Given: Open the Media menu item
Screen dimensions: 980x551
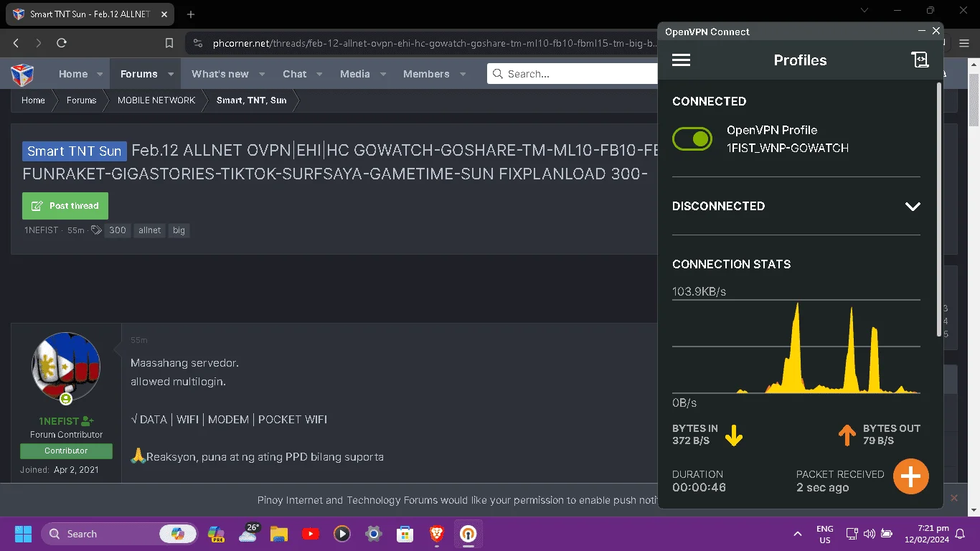Looking at the screenshot, I should pos(355,74).
